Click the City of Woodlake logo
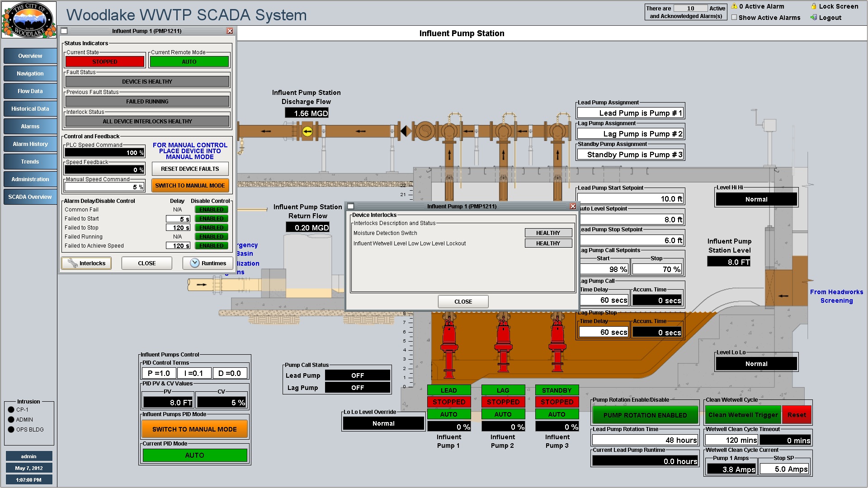Screen dimensions: 868x488 tap(29, 20)
